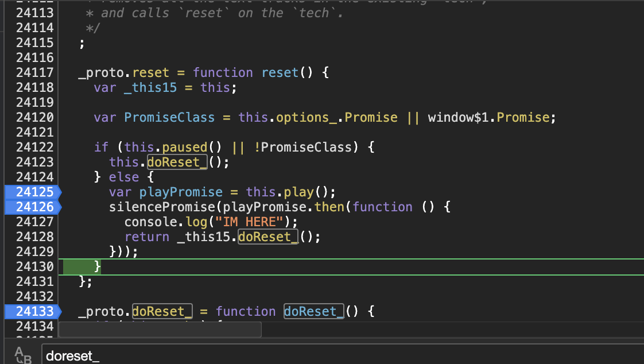
Task: Click line number 24123 in the gutter
Action: click(35, 162)
